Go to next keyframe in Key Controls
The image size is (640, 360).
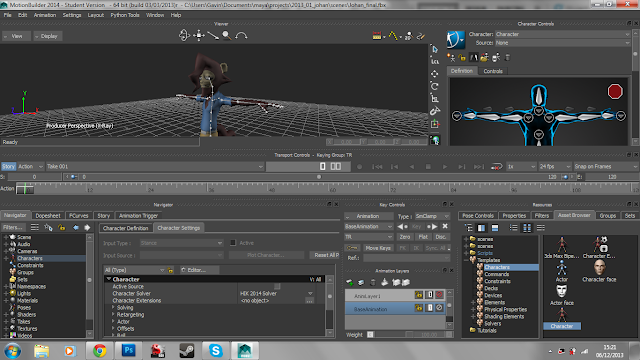(x=432, y=227)
